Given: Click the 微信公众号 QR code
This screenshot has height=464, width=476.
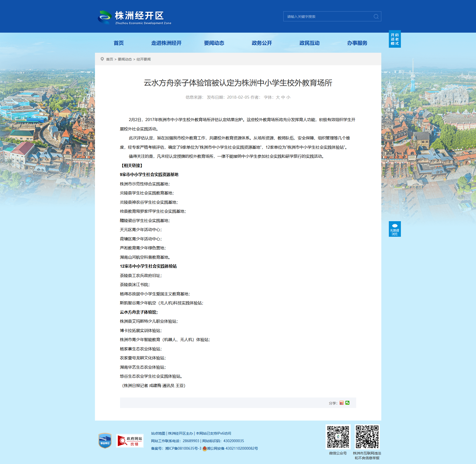Looking at the screenshot, I should [338, 437].
